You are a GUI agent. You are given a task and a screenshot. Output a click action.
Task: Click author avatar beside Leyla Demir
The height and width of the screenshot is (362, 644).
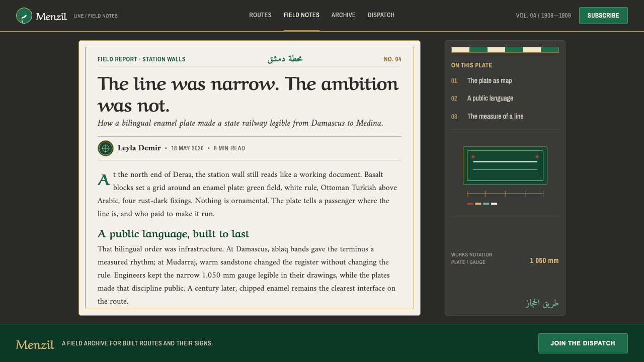point(106,148)
